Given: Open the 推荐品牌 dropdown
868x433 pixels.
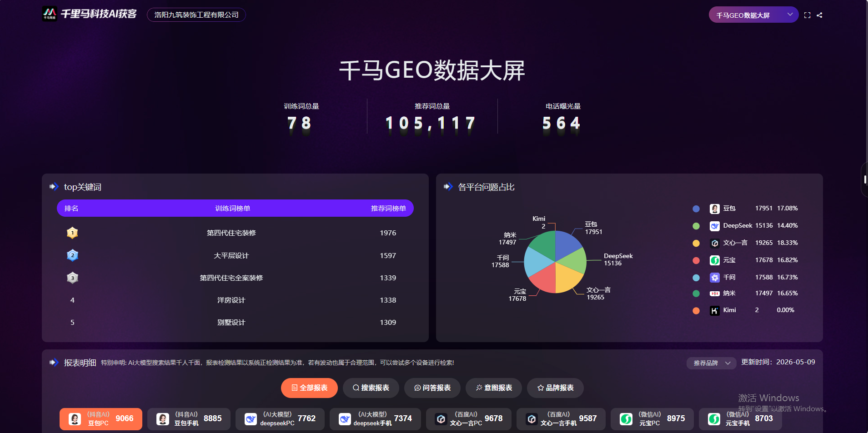Looking at the screenshot, I should (711, 363).
